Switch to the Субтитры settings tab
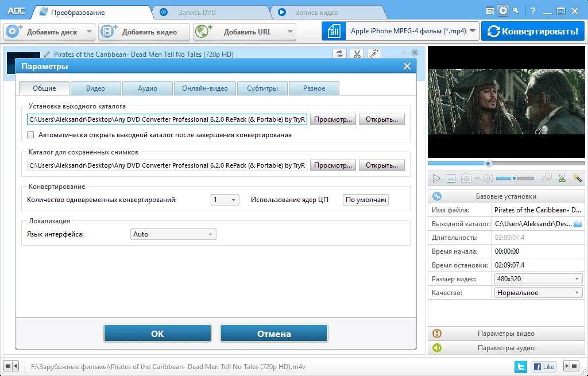Image resolution: width=588 pixels, height=376 pixels. 262,88
